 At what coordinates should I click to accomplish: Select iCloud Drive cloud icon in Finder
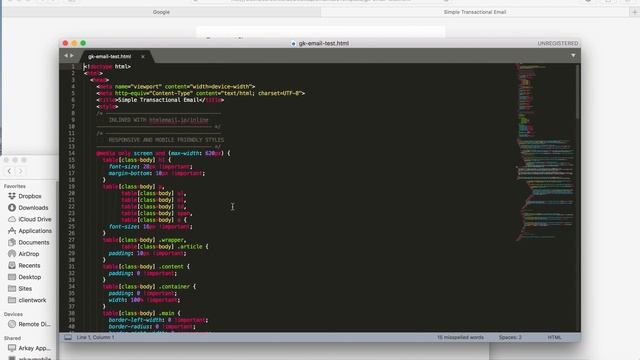tap(12, 219)
